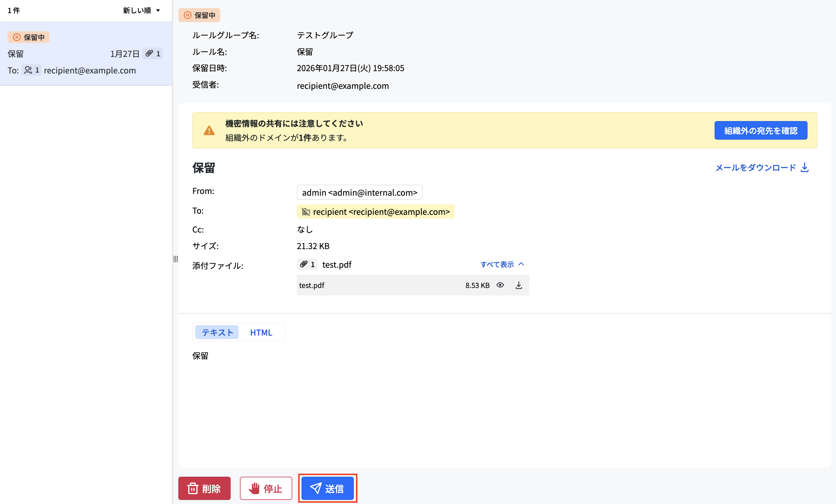Click the external-domain icon in the To chip
The width and height of the screenshot is (836, 504).
pos(306,212)
